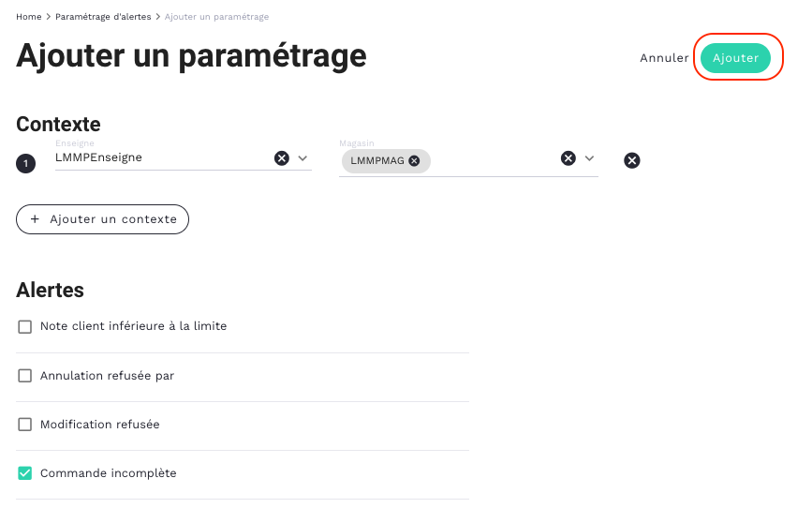Check "Note client inférieure à la limite"

point(25,327)
